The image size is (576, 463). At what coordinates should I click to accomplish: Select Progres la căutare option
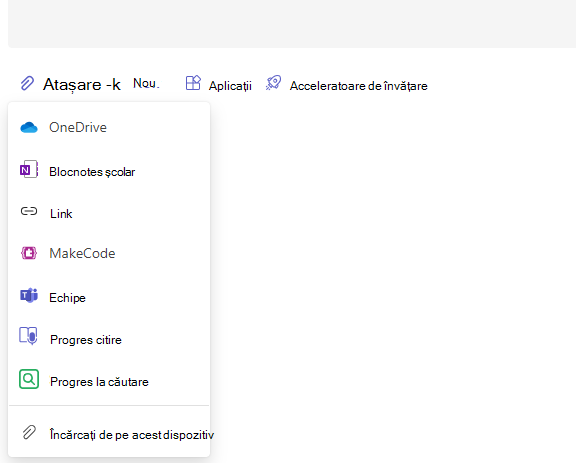coord(109,381)
